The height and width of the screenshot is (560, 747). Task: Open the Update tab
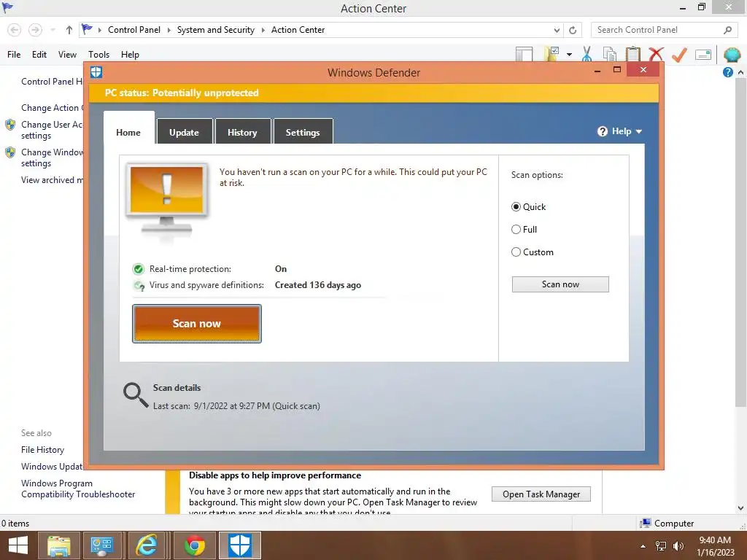185,133
